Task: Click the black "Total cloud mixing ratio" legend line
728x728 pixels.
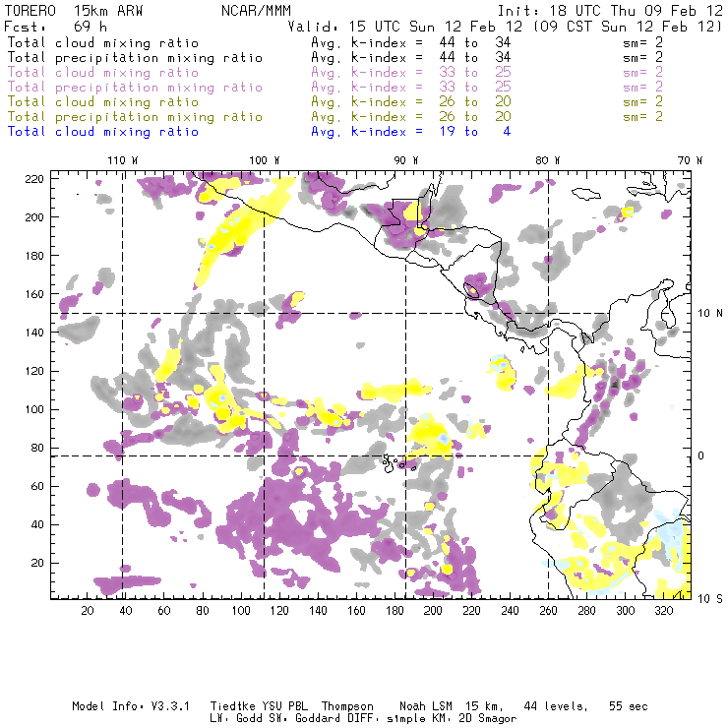Action: coord(103,43)
